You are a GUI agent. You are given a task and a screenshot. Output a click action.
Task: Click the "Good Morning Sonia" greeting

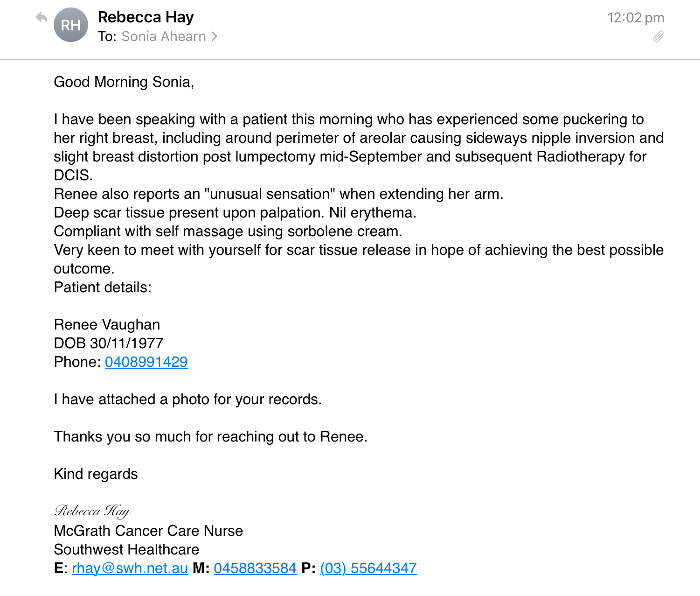point(124,82)
